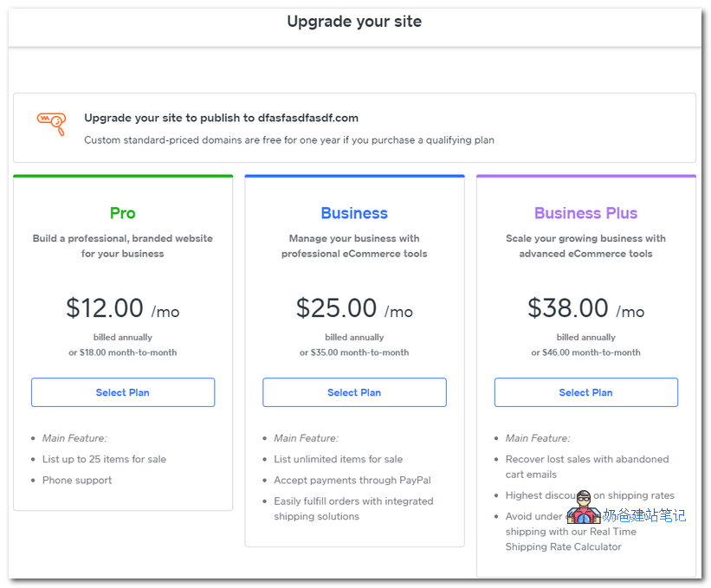The image size is (711, 588).
Task: Click Accept payments through PayPal feature
Action: (x=352, y=480)
